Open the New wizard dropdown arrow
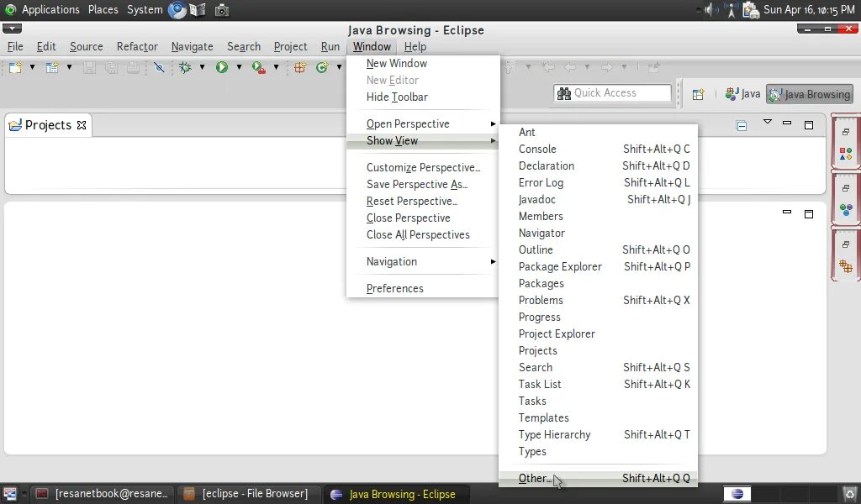The width and height of the screenshot is (861, 504). tap(33, 67)
